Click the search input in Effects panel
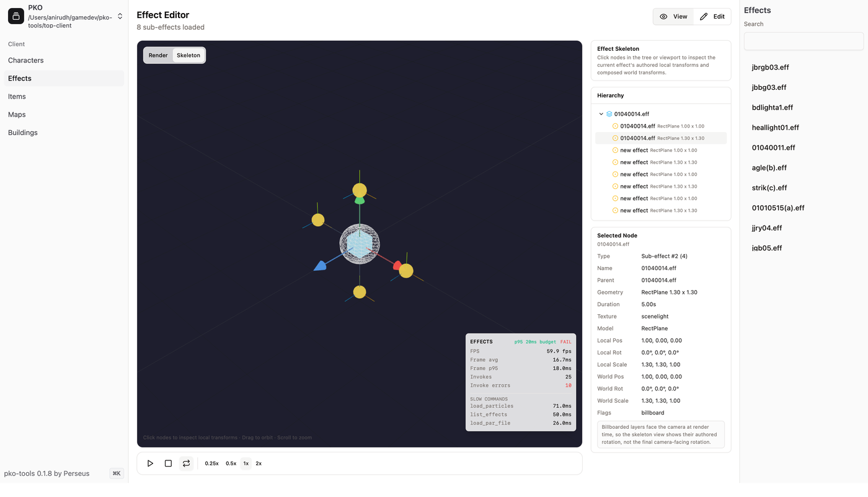868x497 pixels. tap(804, 41)
